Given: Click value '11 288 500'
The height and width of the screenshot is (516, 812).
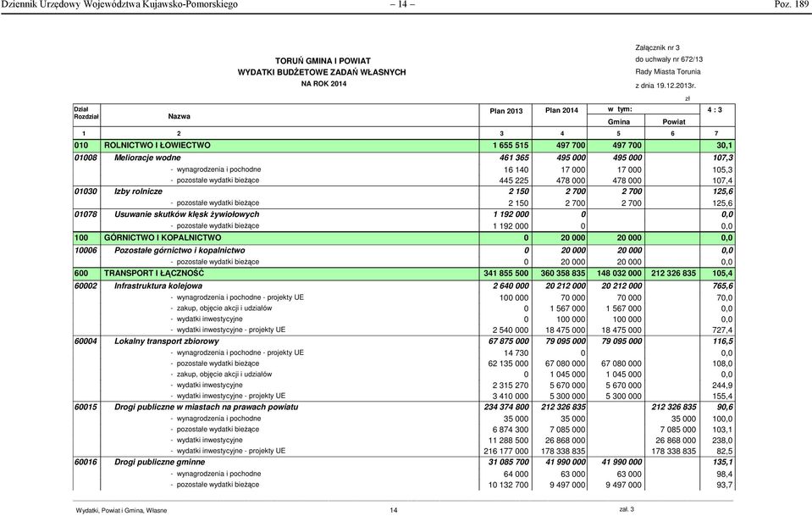Looking at the screenshot, I should point(510,441).
